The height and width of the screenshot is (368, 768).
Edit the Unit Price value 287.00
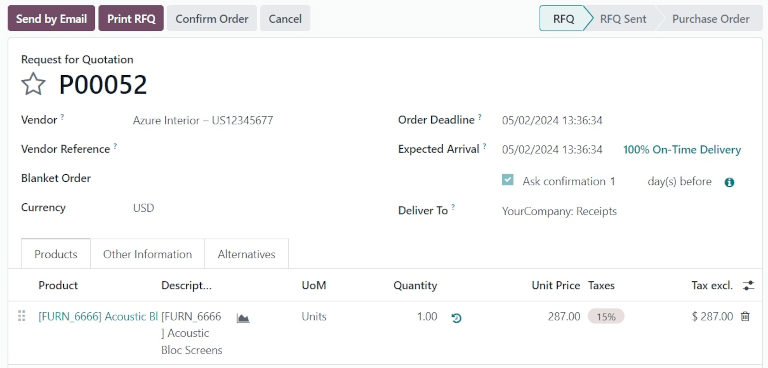click(x=564, y=317)
